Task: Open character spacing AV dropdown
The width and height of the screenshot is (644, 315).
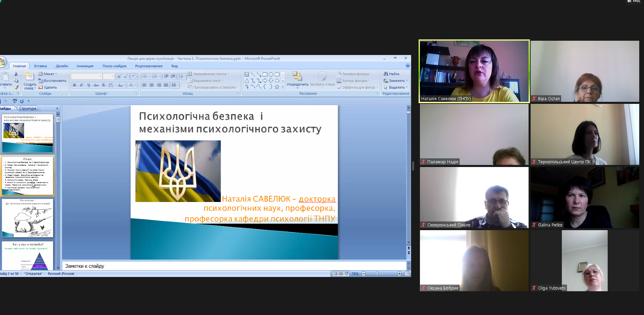Action: click(112, 85)
